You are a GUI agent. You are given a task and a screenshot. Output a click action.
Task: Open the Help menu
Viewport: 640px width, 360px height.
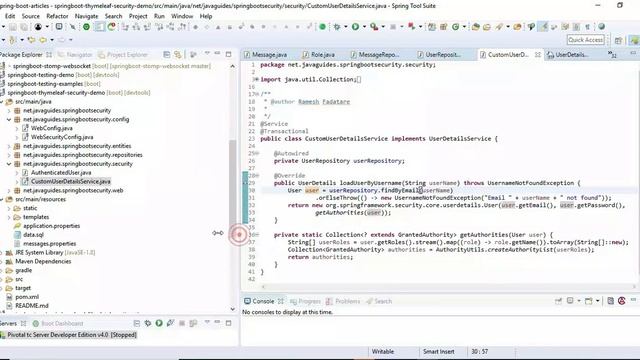[x=206, y=16]
